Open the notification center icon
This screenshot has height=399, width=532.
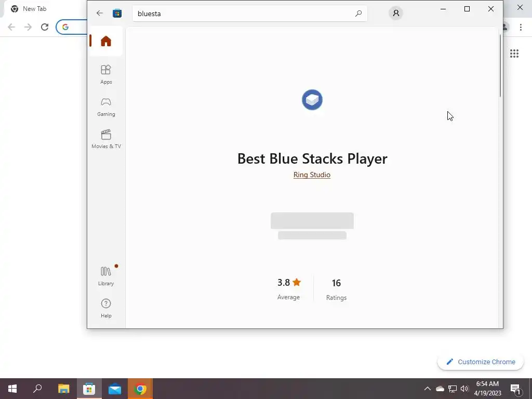(515, 389)
